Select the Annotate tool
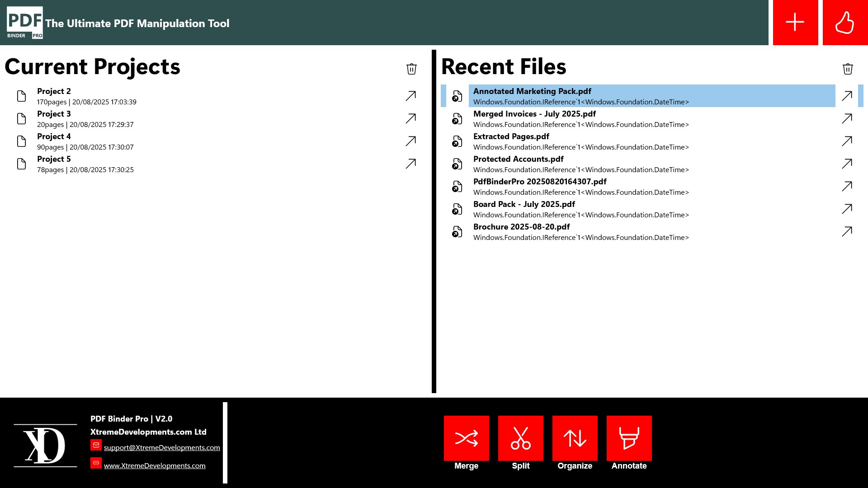Screen dimensions: 868x488 coord(629,438)
